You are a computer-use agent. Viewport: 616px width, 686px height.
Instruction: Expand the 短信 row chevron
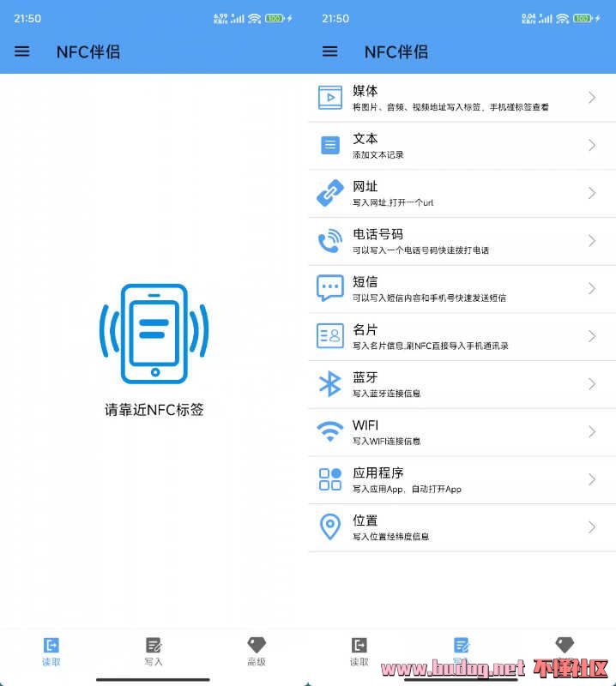[x=592, y=288]
